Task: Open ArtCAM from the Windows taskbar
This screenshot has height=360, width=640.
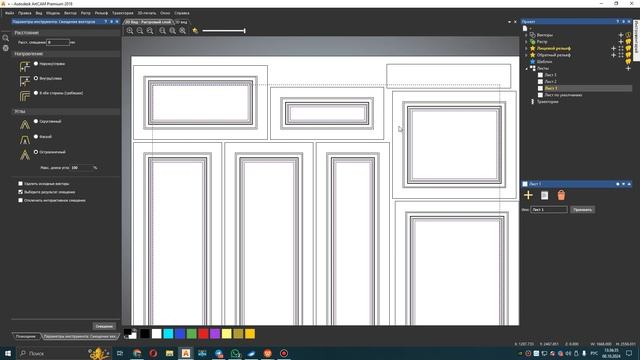Action: click(186, 353)
